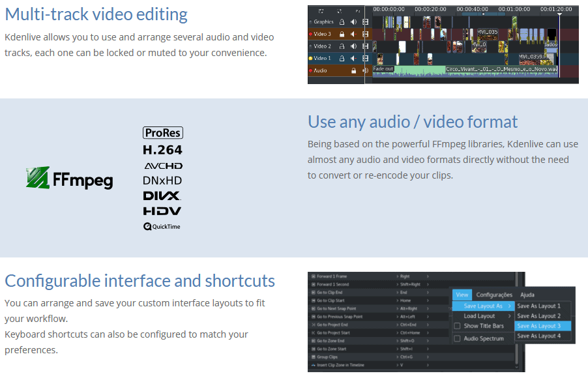Click the ProRes format logo

pos(163,133)
